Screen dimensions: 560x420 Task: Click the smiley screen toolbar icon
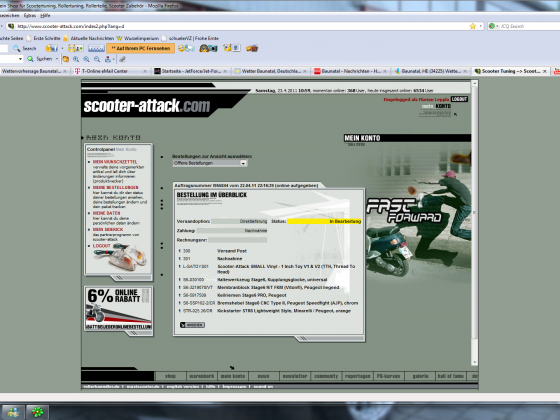(232, 48)
